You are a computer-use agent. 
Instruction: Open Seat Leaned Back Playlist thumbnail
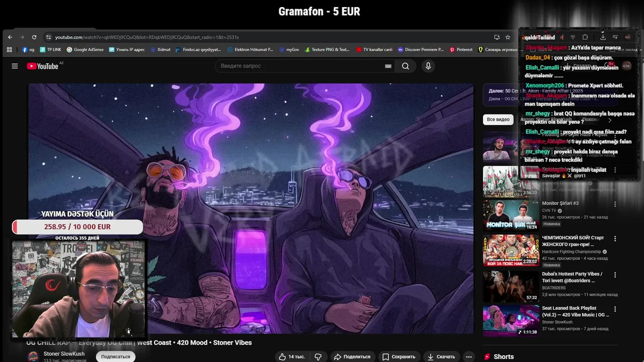click(x=511, y=320)
